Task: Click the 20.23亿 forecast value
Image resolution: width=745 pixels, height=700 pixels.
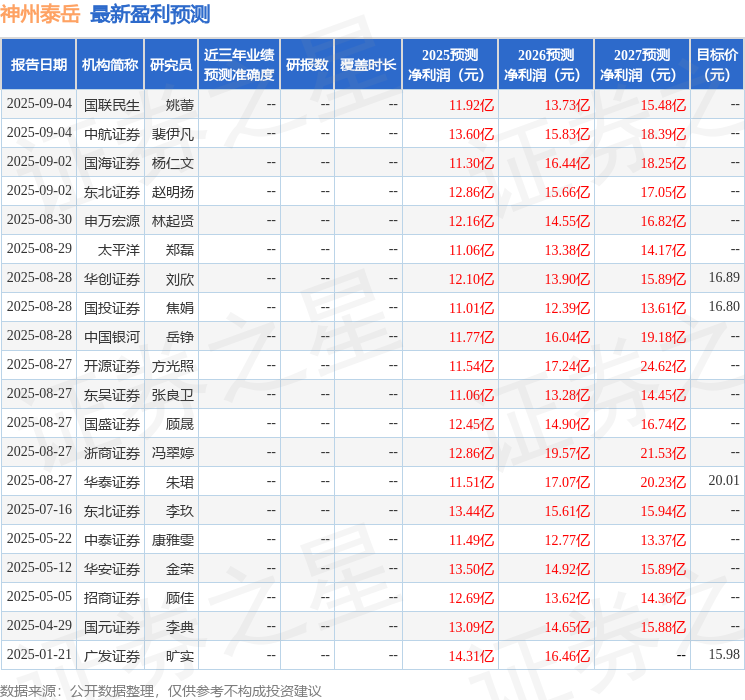Action: click(663, 482)
